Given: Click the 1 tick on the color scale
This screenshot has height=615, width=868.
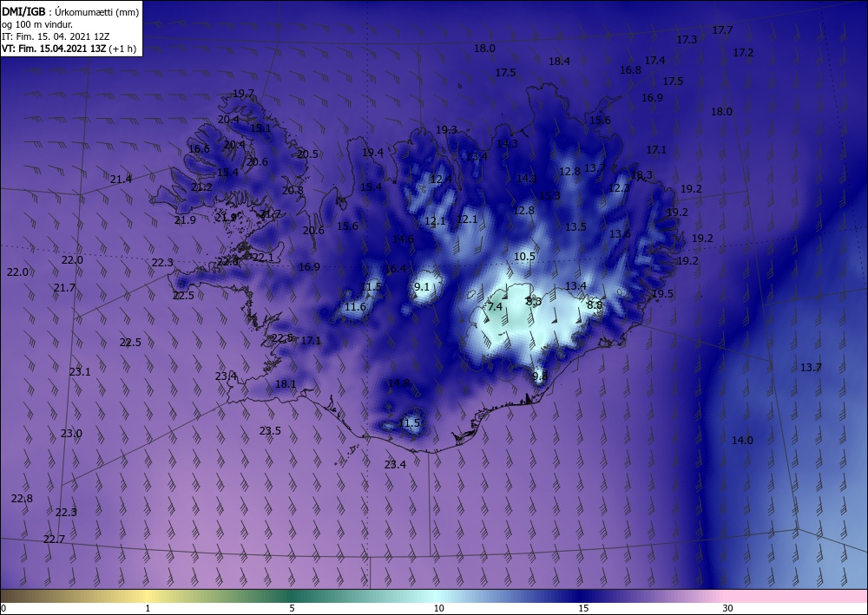Looking at the screenshot, I should [x=148, y=609].
